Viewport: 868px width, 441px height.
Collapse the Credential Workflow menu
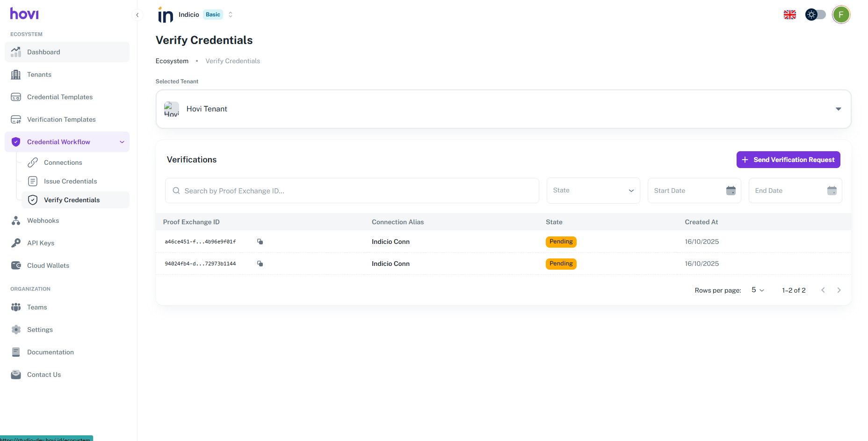pyautogui.click(x=122, y=142)
